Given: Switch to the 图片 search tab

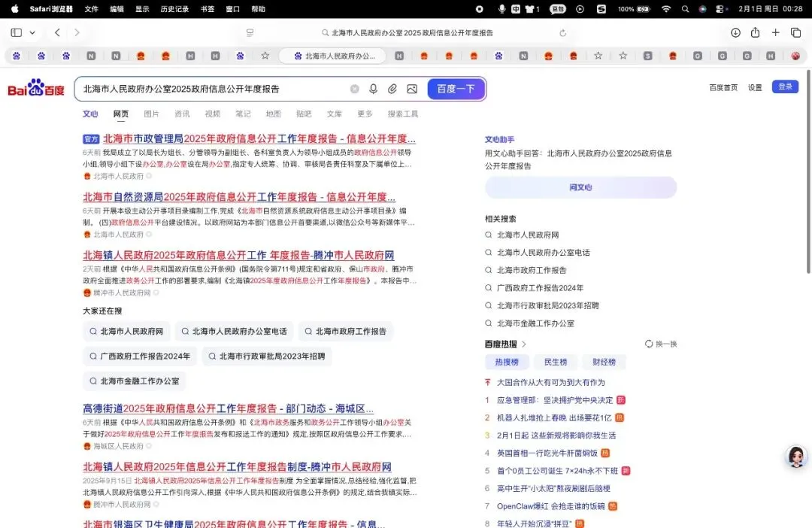Looking at the screenshot, I should [151, 114].
